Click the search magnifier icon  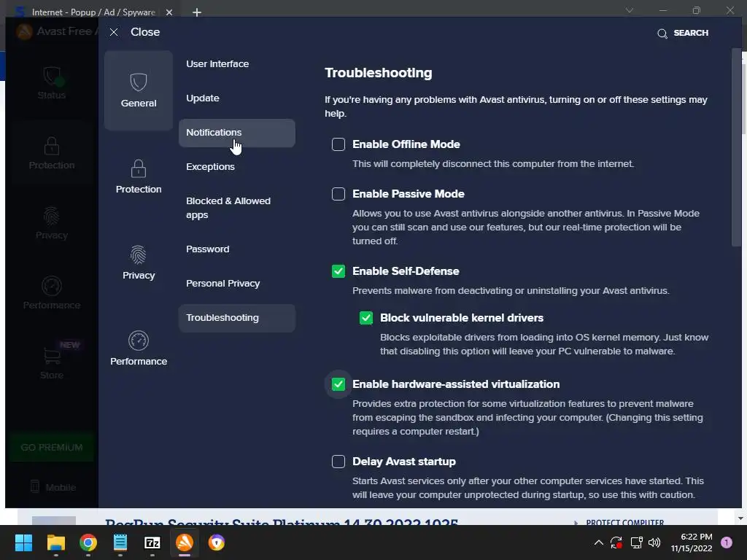(x=662, y=34)
